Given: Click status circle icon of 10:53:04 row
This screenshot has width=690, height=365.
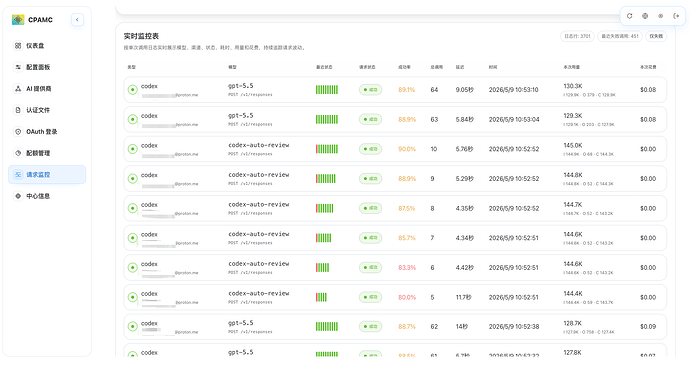Looking at the screenshot, I should [x=132, y=119].
